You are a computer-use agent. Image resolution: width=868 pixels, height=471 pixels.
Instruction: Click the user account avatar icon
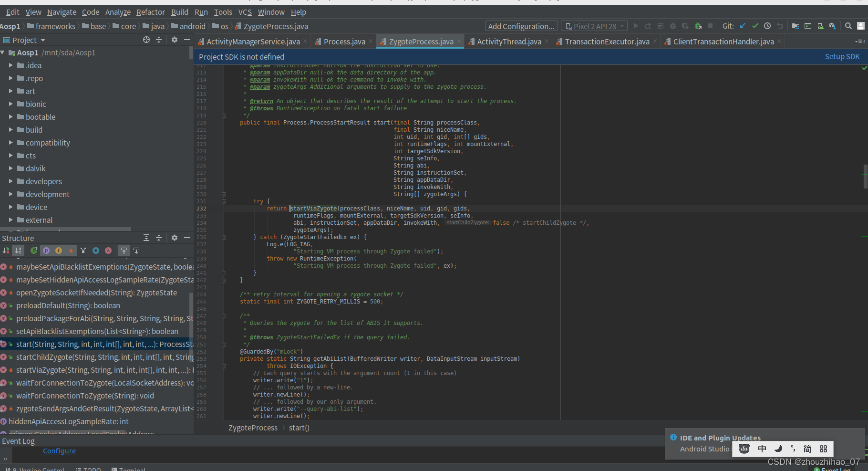click(861, 26)
